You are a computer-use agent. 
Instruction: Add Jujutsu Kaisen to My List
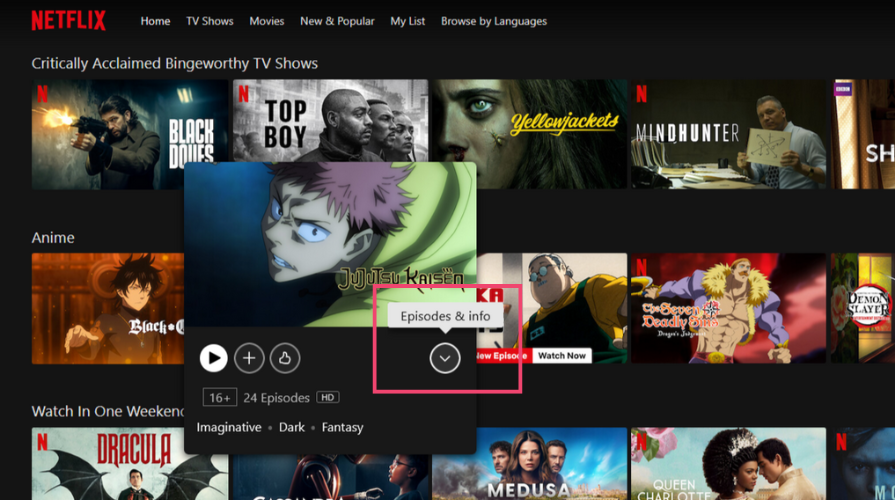tap(249, 358)
